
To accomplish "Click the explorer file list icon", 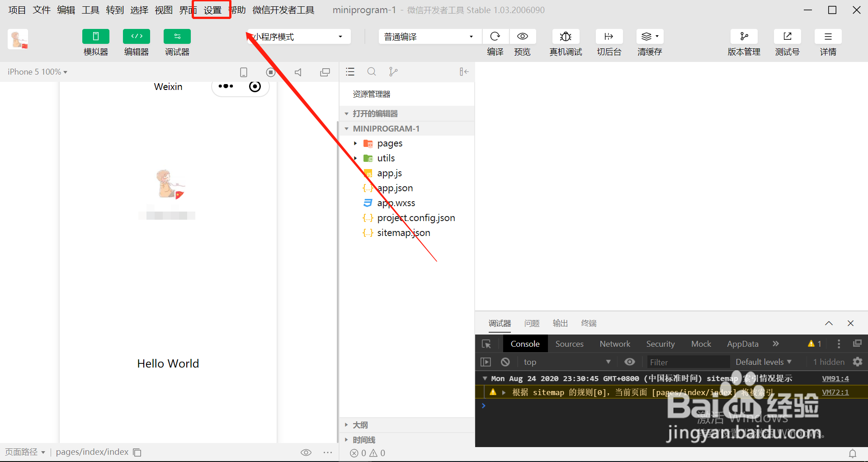I will point(350,71).
